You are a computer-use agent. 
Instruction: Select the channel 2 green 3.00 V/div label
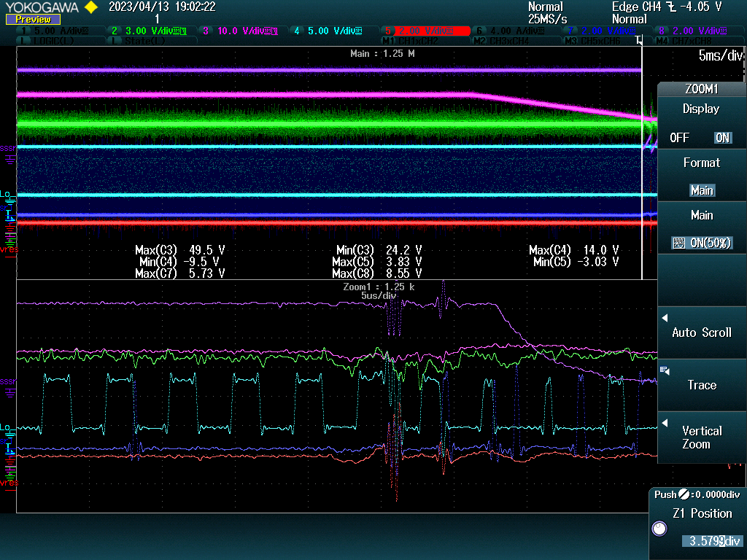click(148, 31)
